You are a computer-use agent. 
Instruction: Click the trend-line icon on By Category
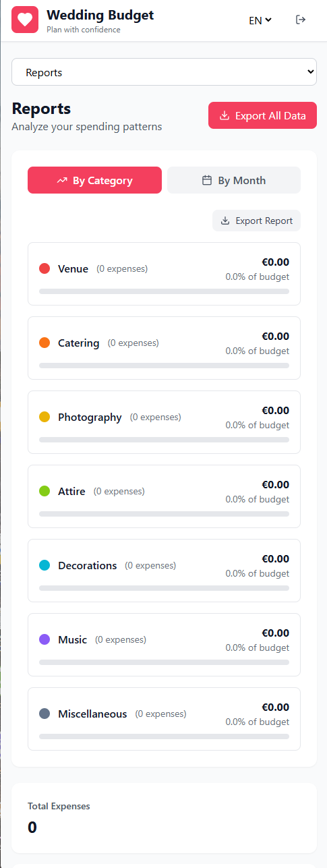[63, 180]
